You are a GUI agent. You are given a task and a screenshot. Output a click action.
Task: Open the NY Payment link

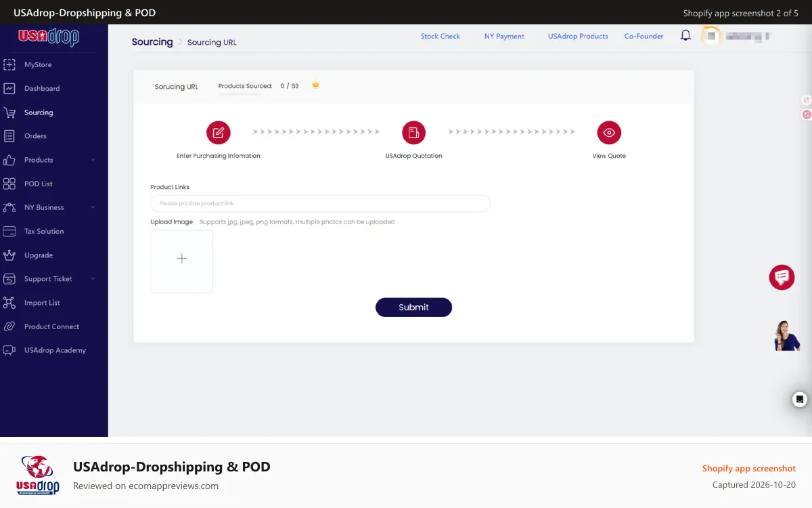click(x=504, y=37)
